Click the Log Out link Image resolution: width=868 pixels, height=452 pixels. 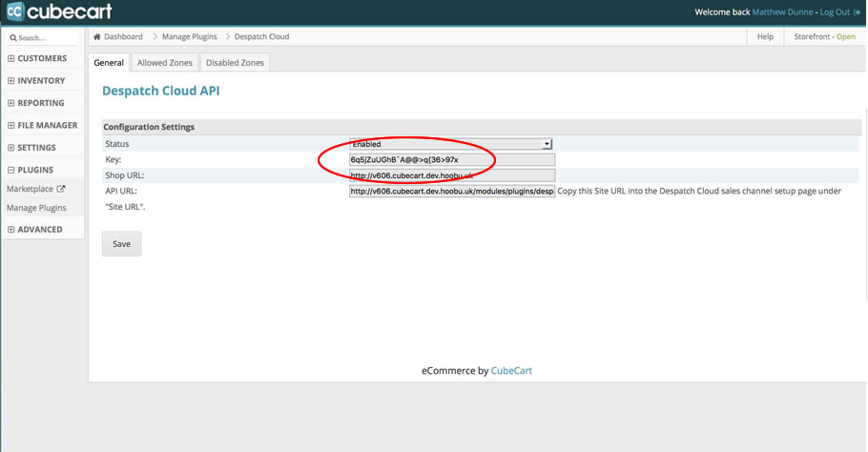[x=835, y=12]
